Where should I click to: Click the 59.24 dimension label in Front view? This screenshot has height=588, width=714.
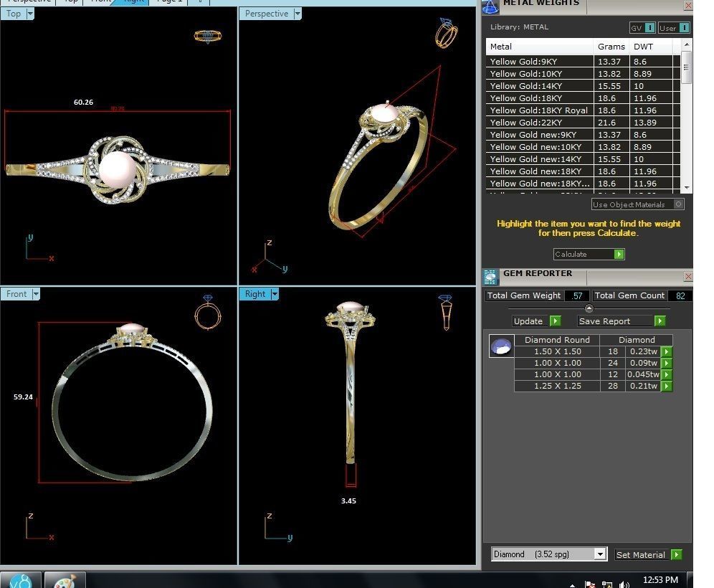click(x=23, y=397)
